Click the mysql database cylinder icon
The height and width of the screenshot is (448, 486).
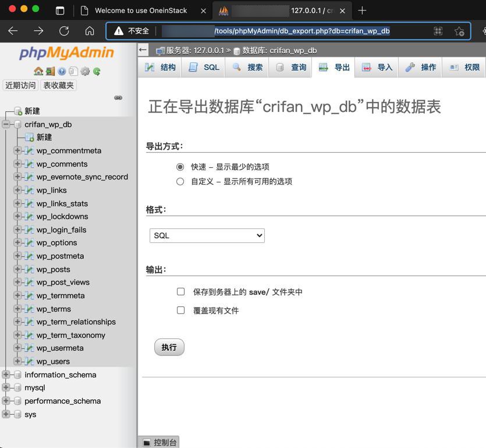(17, 388)
